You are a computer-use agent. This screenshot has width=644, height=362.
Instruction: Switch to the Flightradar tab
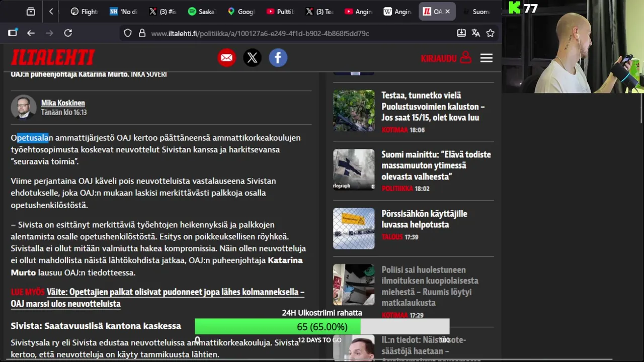pos(84,12)
